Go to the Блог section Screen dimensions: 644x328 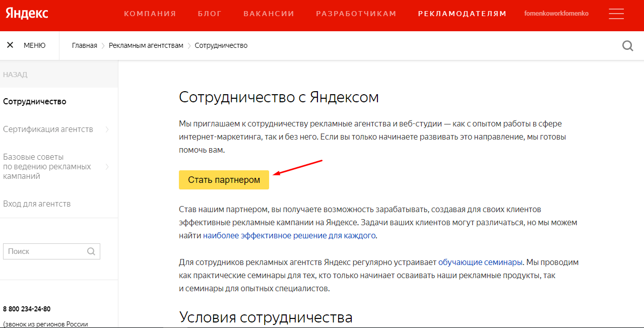(x=210, y=14)
